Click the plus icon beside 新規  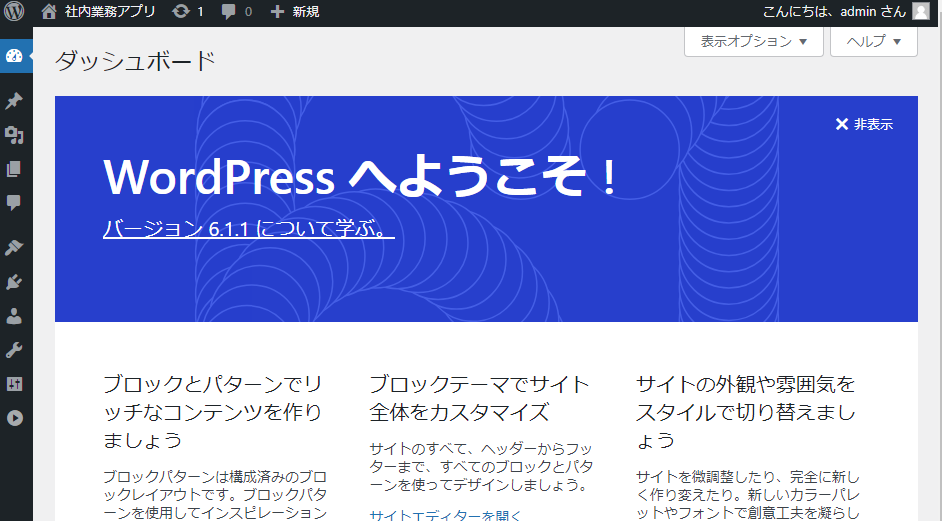pyautogui.click(x=277, y=11)
